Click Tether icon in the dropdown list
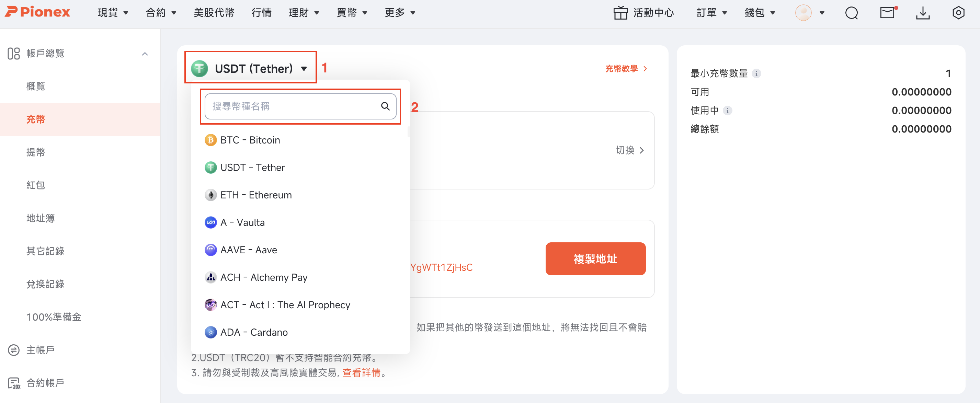The image size is (980, 403). (210, 167)
